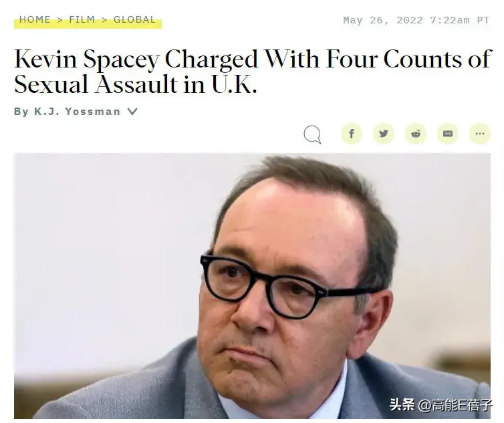Viewport: 504px width, 423px height.
Task: Click the yellow highlight bar under breadcrumbs
Action: pos(88,25)
